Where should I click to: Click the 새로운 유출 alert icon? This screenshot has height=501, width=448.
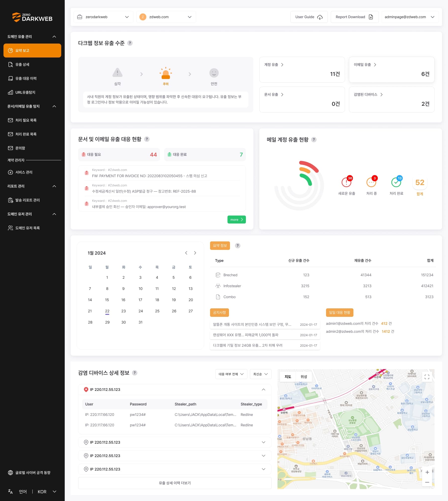346,182
